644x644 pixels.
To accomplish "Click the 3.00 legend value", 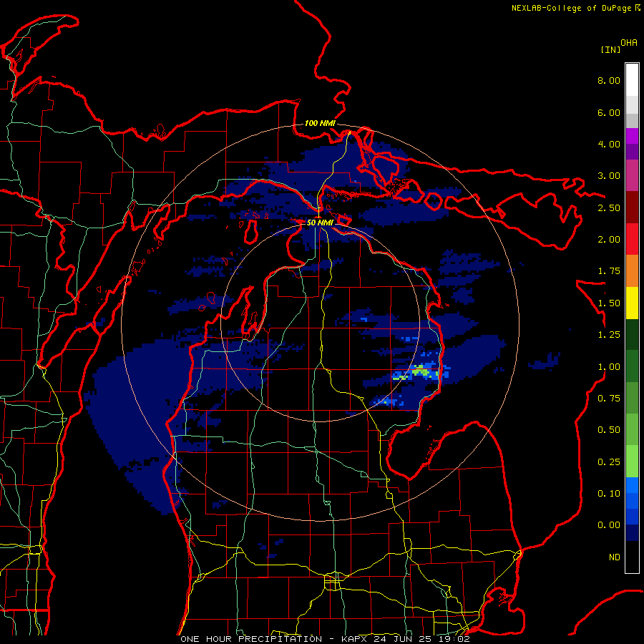I will 609,176.
